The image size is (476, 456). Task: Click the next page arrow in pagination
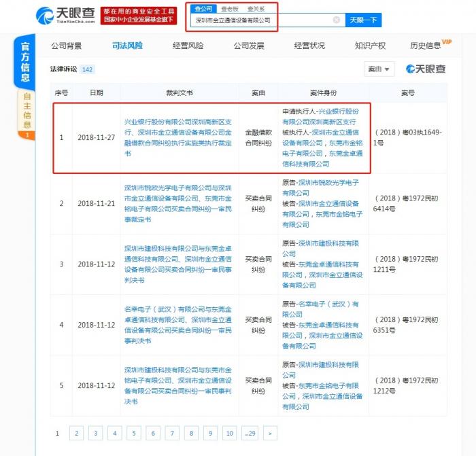point(271,433)
